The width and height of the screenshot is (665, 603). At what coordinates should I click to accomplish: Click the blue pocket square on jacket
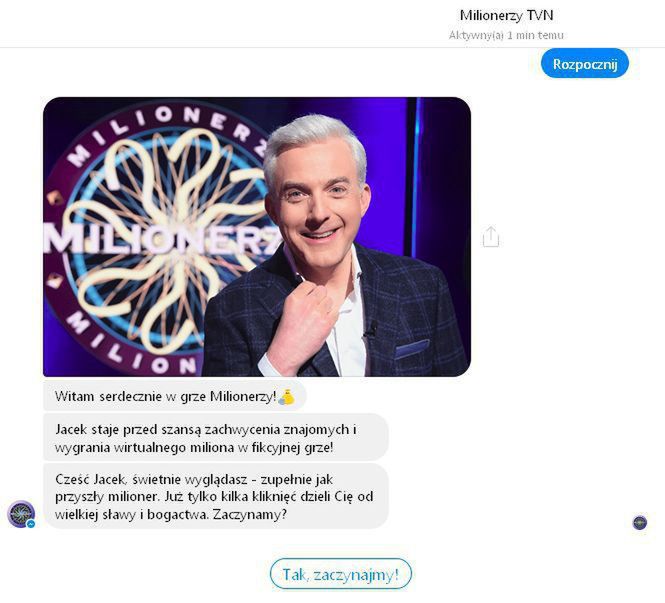click(x=411, y=349)
